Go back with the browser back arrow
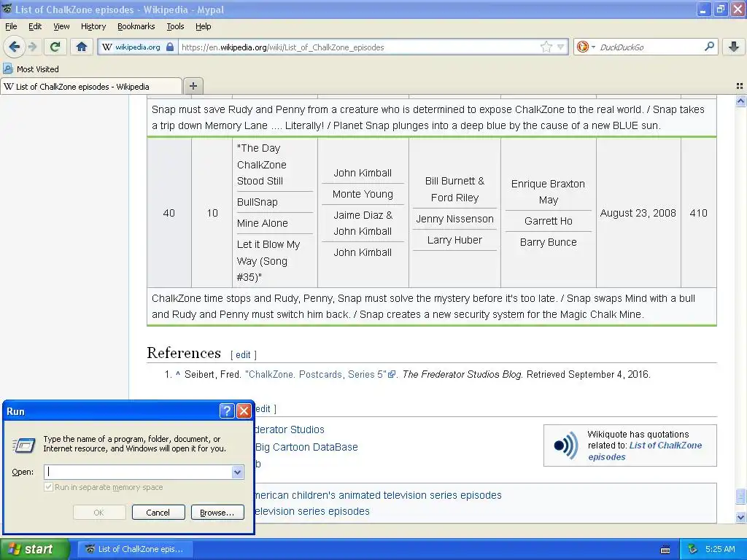This screenshot has height=560, width=747. pos(15,47)
